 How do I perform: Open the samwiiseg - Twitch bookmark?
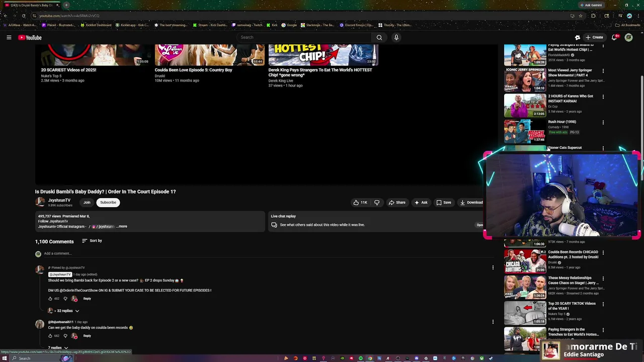click(247, 25)
